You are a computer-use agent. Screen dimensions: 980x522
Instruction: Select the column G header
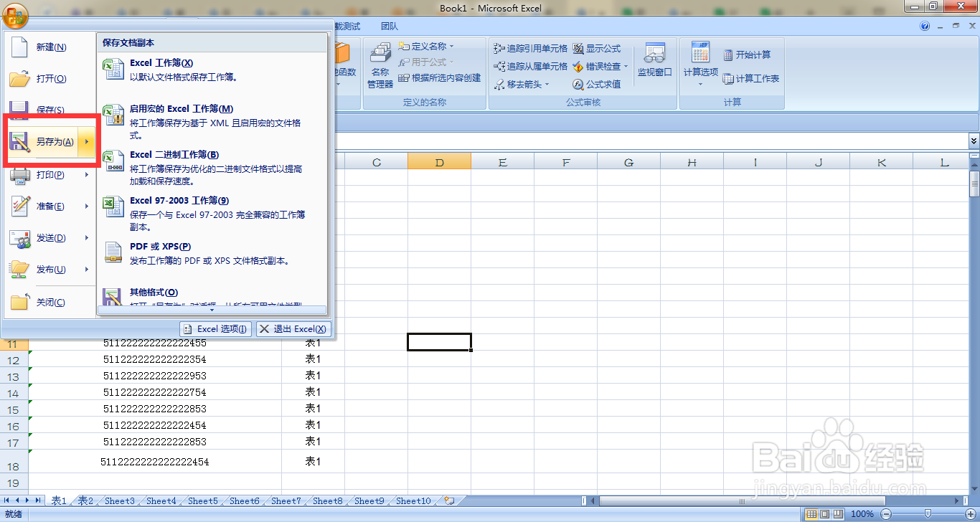(628, 163)
